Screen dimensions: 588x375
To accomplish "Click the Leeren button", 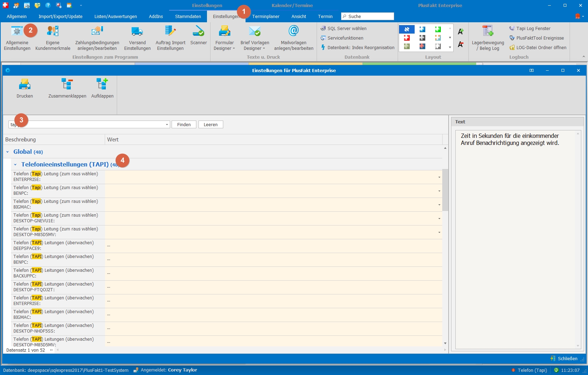I will click(211, 124).
